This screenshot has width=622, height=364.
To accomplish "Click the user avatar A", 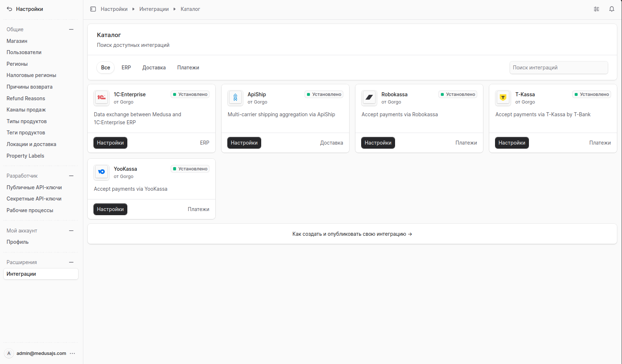I will point(9,353).
